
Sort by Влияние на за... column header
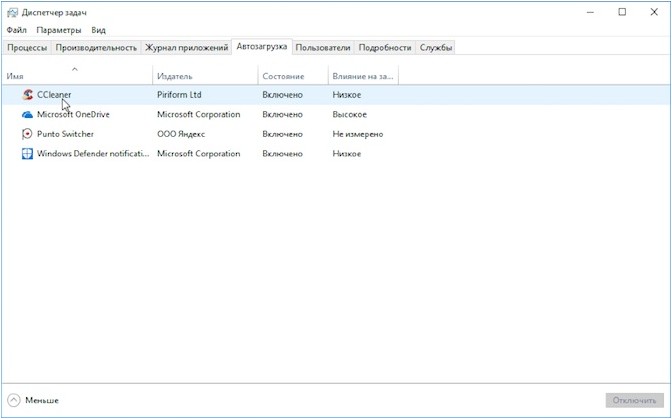point(363,75)
